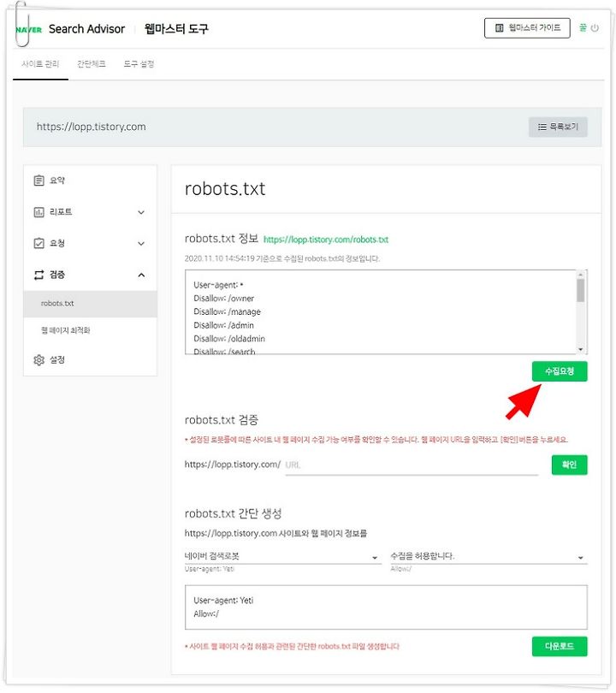Viewport: 616px width, 693px height.
Task: Expand the 요청 menu chevron
Action: click(x=141, y=244)
